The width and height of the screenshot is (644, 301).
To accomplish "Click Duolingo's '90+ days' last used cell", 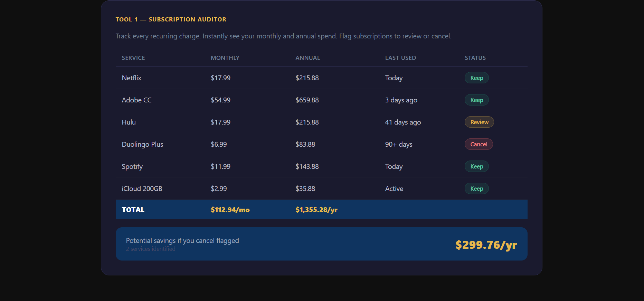I will tap(399, 144).
